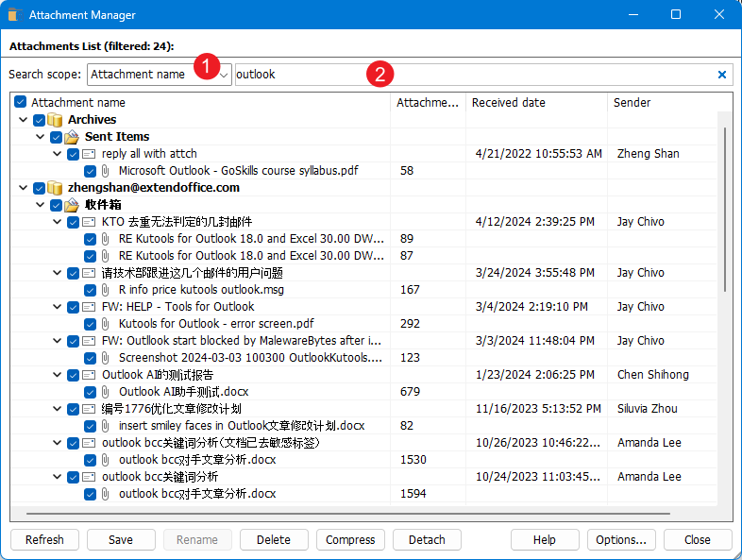The width and height of the screenshot is (742, 560).
Task: Click envelope icon of 'FW: HELP - Tools for Outlook'
Action: coord(89,307)
